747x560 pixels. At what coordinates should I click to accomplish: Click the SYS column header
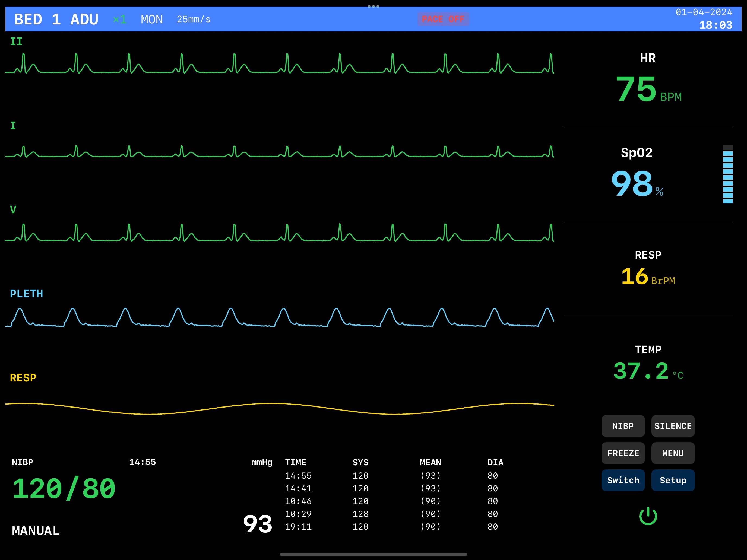[x=360, y=462]
